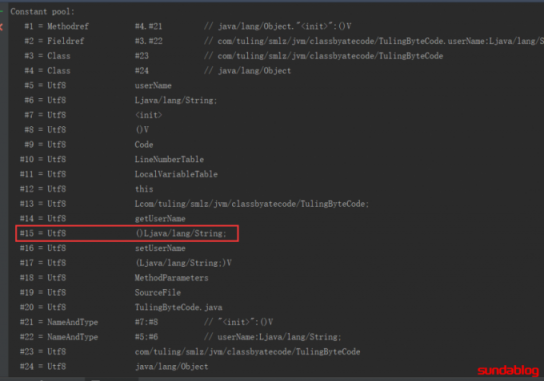This screenshot has width=544, height=381.
Task: Click '()Ljava/lang/String;' descriptor on row #15
Action: click(x=181, y=234)
